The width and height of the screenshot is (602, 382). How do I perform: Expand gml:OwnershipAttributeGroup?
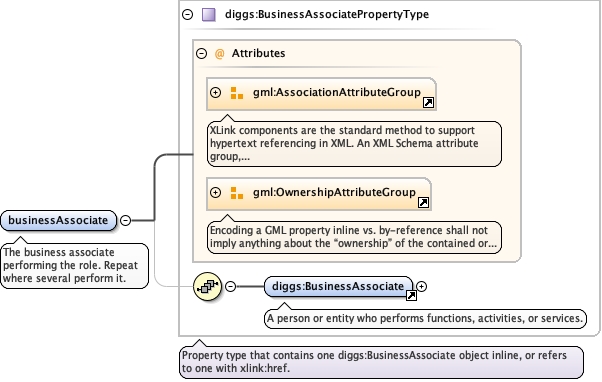tap(215, 192)
